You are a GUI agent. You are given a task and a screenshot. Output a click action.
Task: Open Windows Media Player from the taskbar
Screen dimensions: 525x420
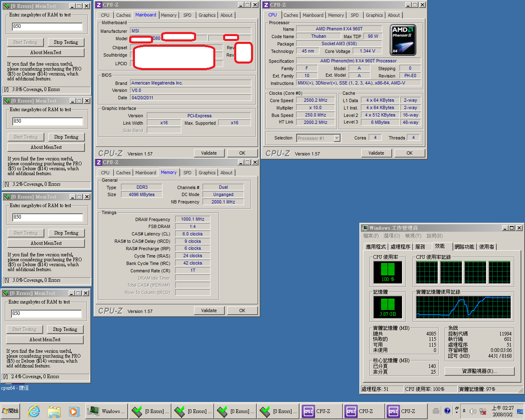point(73,411)
